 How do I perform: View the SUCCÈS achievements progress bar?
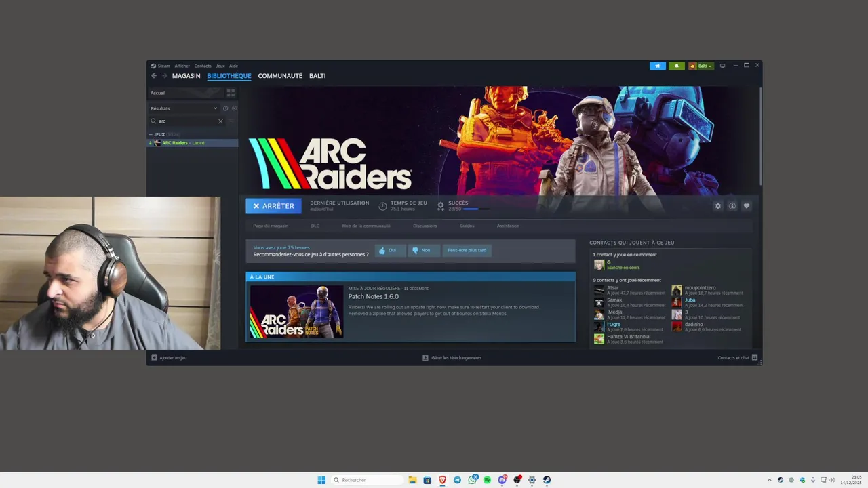[476, 209]
